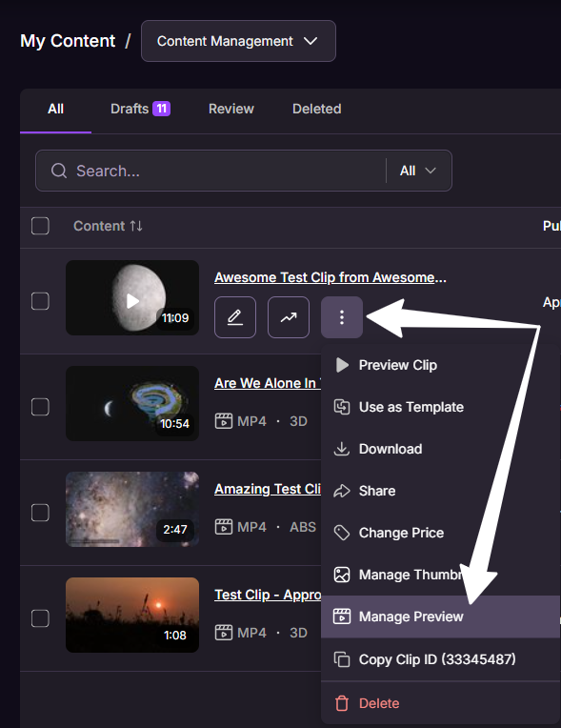Open the starfield thumbnail 2:47
The height and width of the screenshot is (728, 561).
point(132,510)
